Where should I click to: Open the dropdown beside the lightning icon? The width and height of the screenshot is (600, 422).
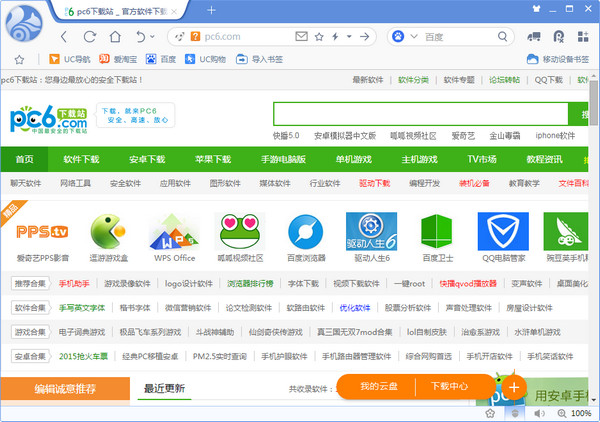349,37
